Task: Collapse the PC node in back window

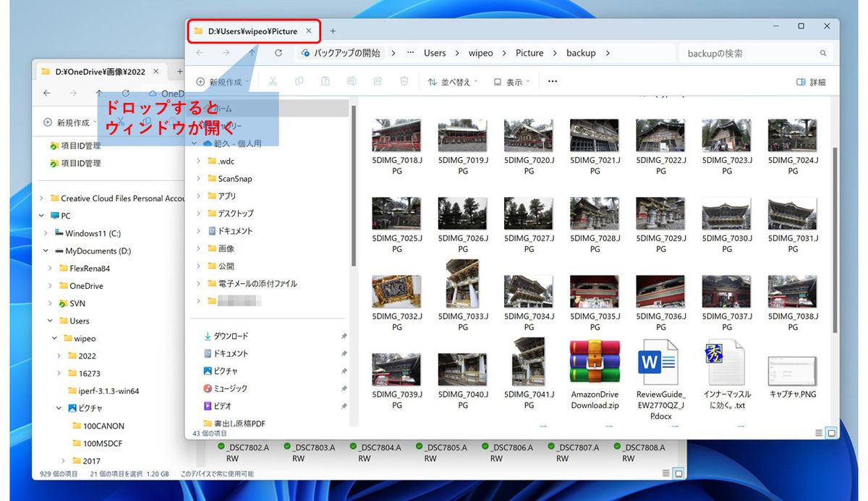Action: 41,216
